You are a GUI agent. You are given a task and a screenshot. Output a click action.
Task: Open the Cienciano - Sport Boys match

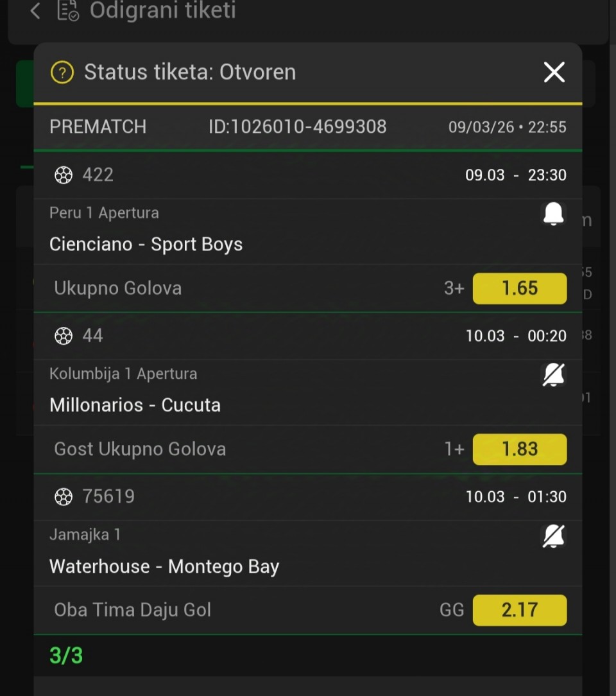pyautogui.click(x=146, y=244)
